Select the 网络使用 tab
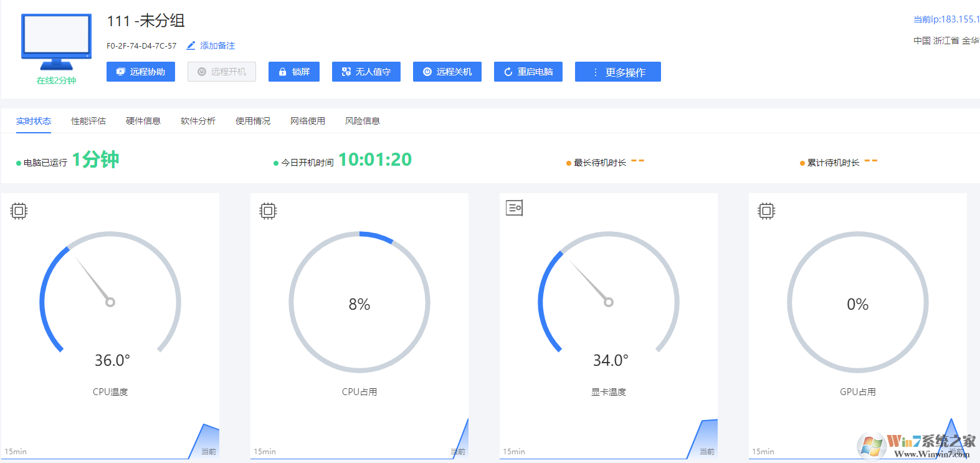The image size is (980, 463). pyautogui.click(x=308, y=121)
